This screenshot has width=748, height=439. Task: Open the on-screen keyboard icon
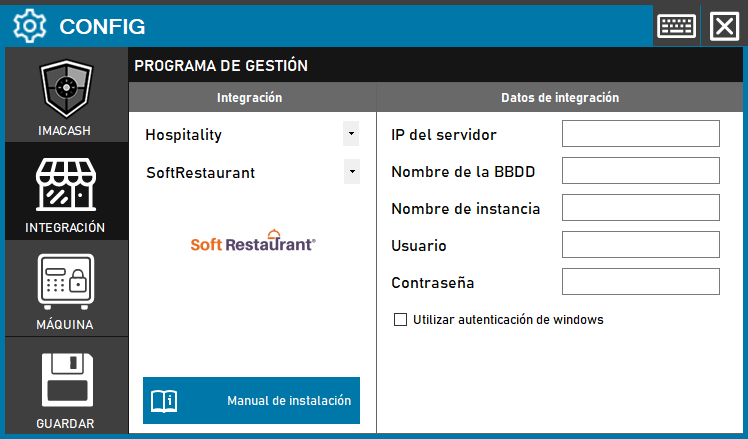point(677,25)
